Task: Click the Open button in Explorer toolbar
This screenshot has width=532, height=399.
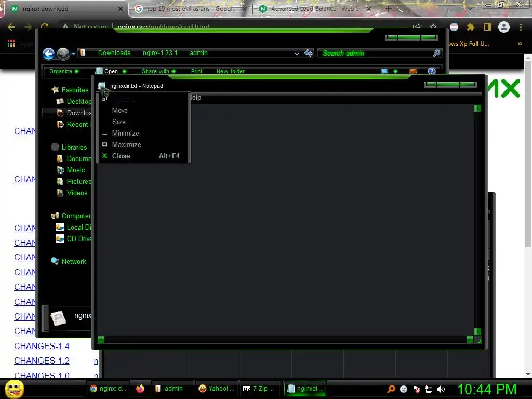Action: 107,71
